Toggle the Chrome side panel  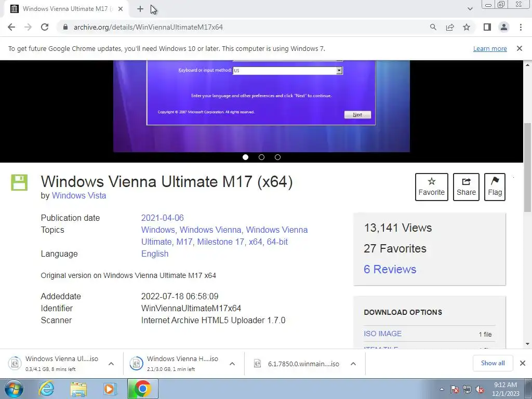pos(487,27)
